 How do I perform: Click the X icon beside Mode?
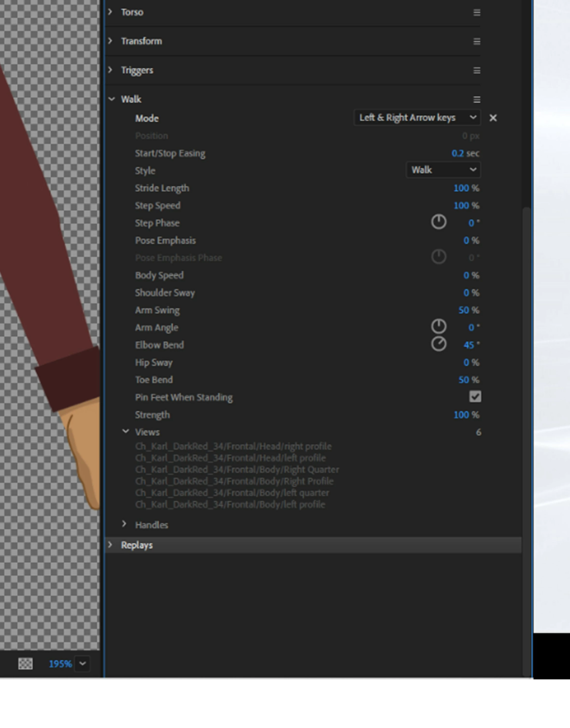pos(493,118)
